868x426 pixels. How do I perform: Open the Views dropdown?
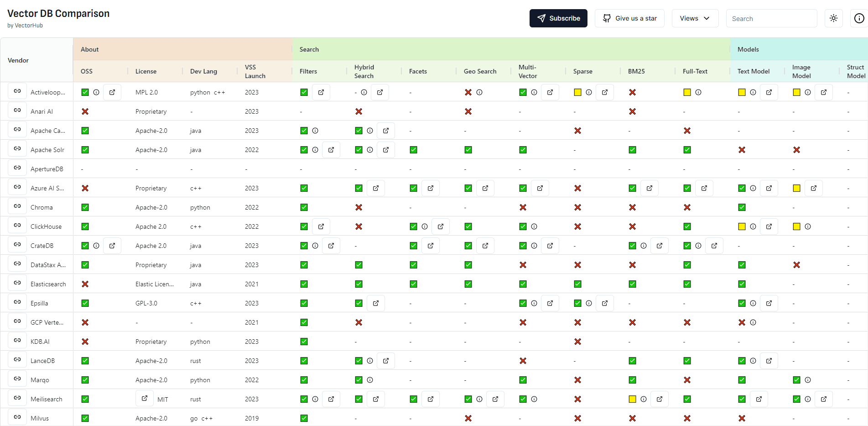tap(695, 18)
